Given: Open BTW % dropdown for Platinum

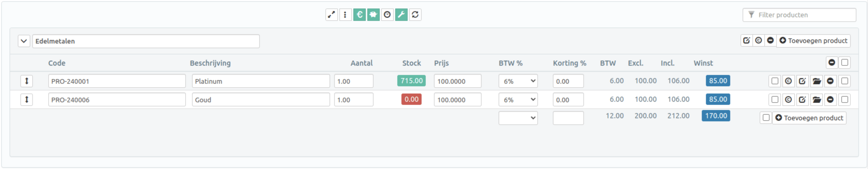Looking at the screenshot, I should click(x=518, y=81).
